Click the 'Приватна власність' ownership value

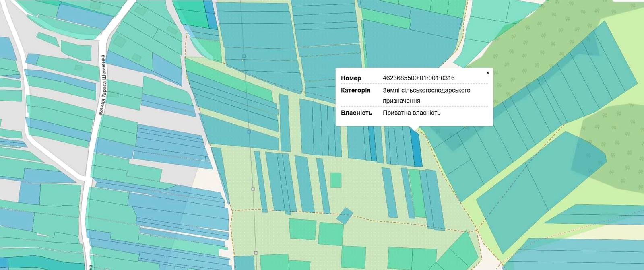coord(411,113)
